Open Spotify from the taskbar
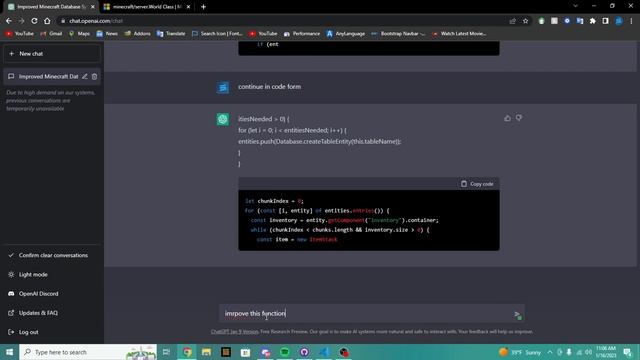Viewport: 640px width, 360px height. point(285,352)
